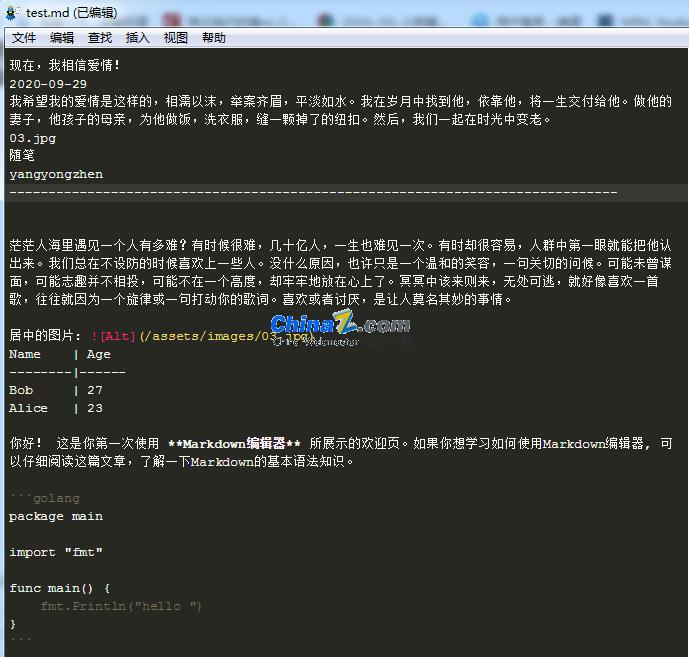Click the fmt.Println("hello ") line

tap(121, 606)
